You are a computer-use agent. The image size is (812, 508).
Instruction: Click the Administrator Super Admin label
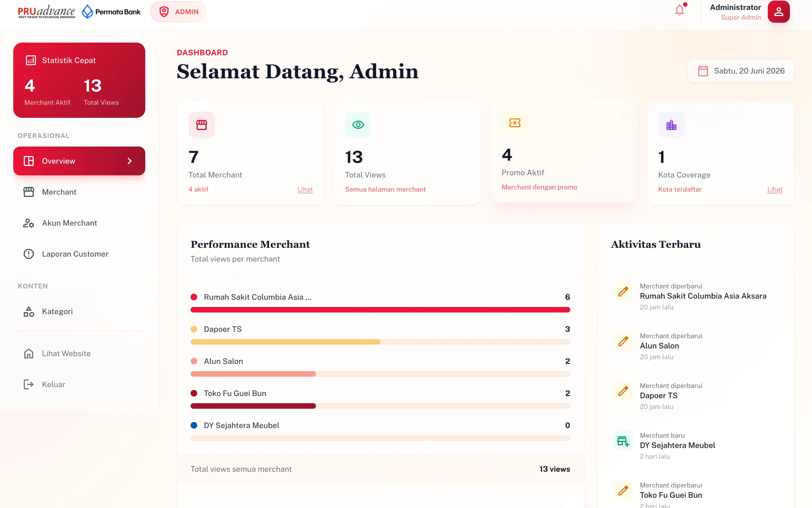click(735, 12)
